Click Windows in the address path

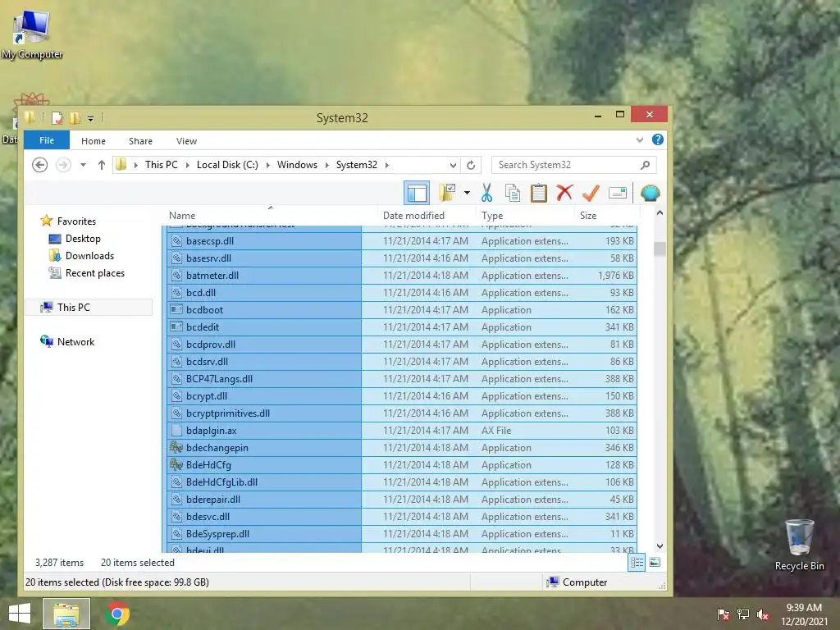click(x=297, y=165)
